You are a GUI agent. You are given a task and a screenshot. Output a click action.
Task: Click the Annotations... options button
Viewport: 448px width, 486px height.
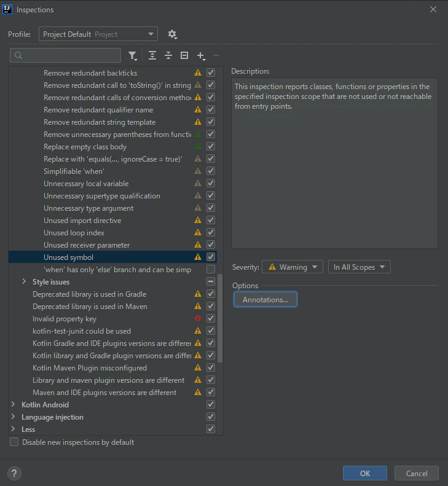pyautogui.click(x=265, y=300)
